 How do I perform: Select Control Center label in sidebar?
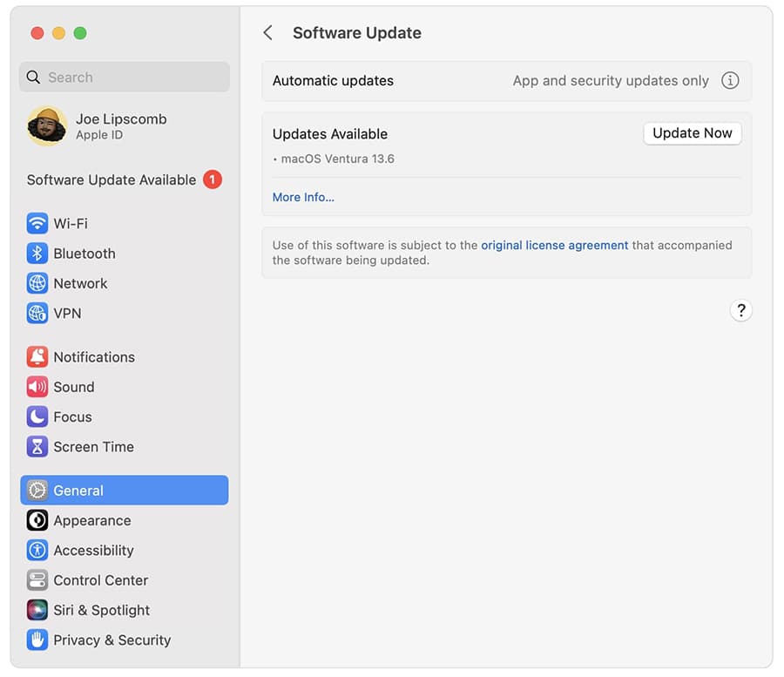click(x=100, y=580)
